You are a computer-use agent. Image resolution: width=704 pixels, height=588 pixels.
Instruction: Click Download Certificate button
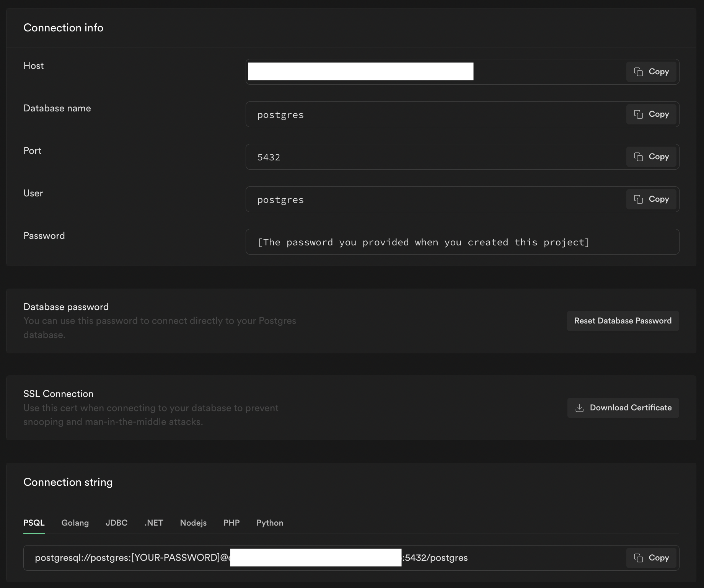tap(623, 408)
